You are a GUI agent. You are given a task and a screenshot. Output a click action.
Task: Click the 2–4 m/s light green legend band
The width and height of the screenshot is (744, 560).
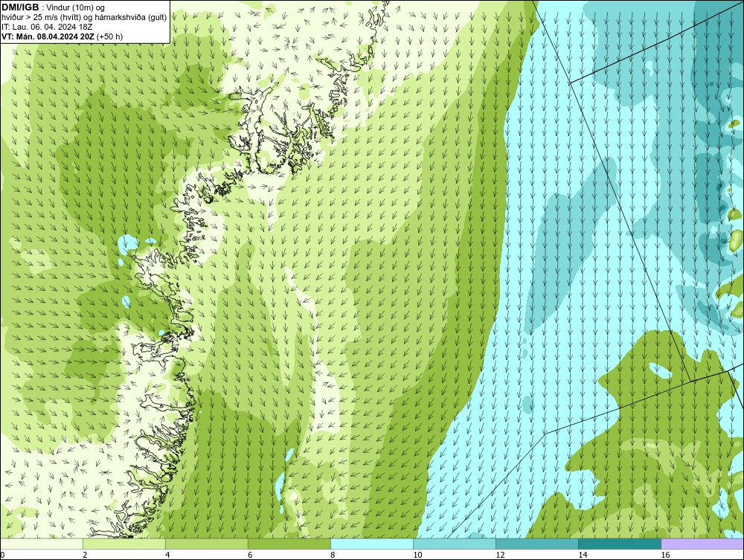pyautogui.click(x=124, y=544)
